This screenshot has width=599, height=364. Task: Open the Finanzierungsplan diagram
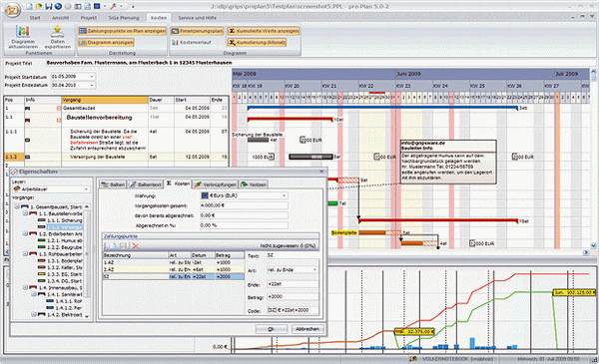[197, 31]
